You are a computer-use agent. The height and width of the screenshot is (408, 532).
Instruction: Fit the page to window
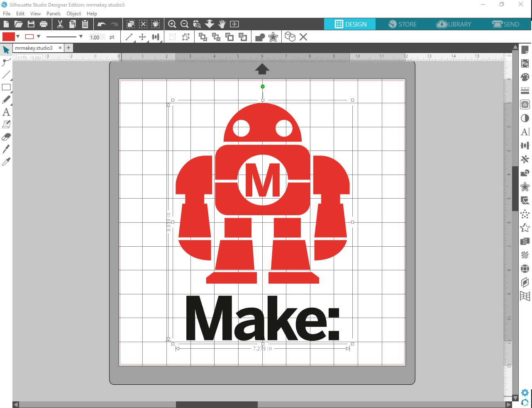click(234, 24)
